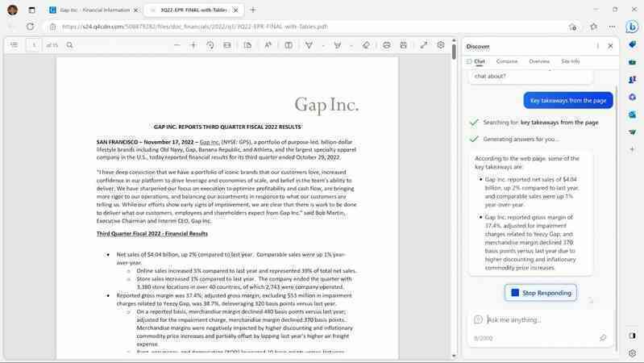Image resolution: width=644 pixels, height=363 pixels.
Task: Open the PDF find search icon
Action: 70,45
